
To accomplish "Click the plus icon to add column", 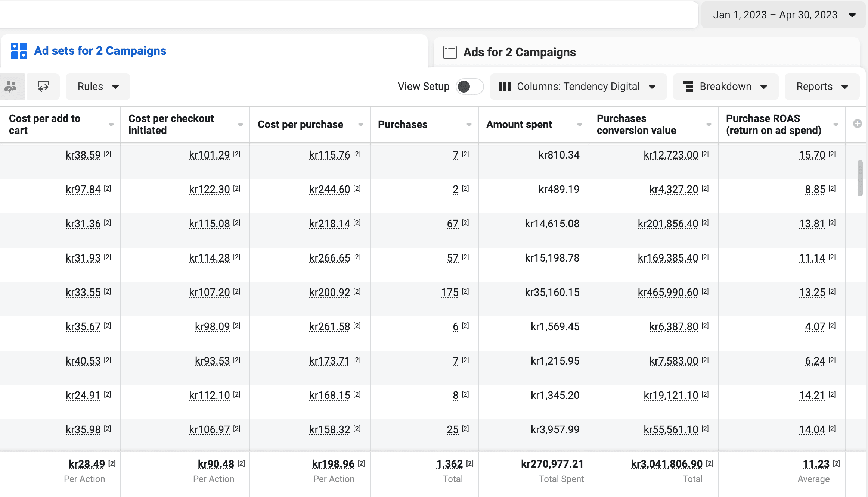I will click(x=857, y=124).
